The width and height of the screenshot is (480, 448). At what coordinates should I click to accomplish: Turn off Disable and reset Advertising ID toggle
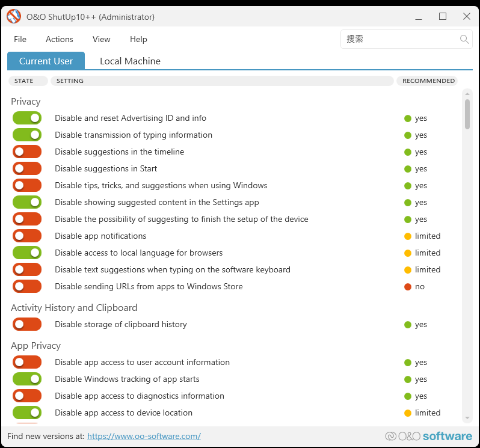27,118
